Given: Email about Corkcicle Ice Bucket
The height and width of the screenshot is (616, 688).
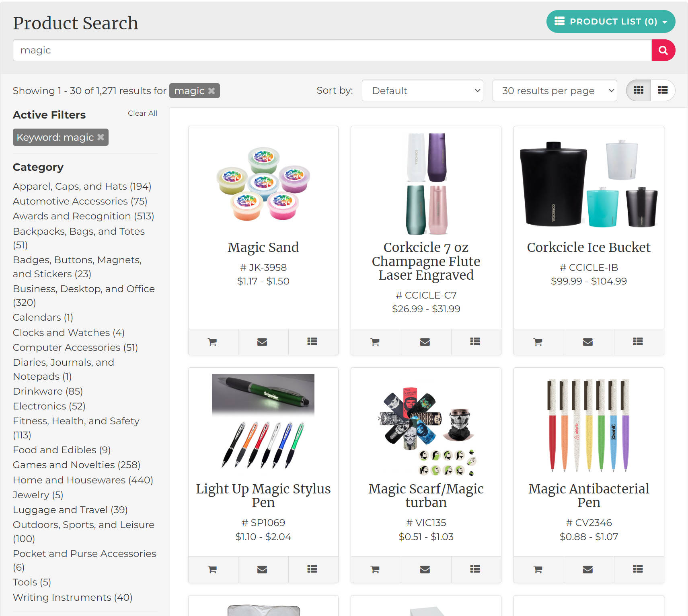Looking at the screenshot, I should pyautogui.click(x=588, y=342).
